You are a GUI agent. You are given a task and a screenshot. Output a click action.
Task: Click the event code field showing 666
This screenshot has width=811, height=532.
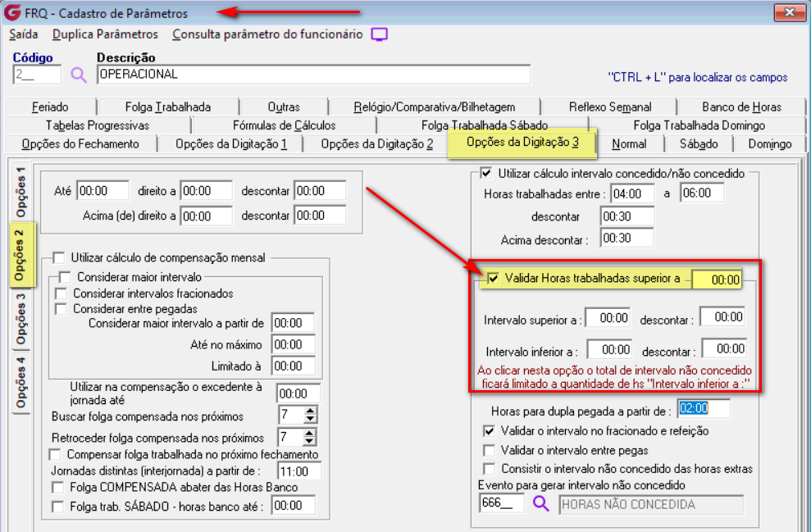point(502,503)
